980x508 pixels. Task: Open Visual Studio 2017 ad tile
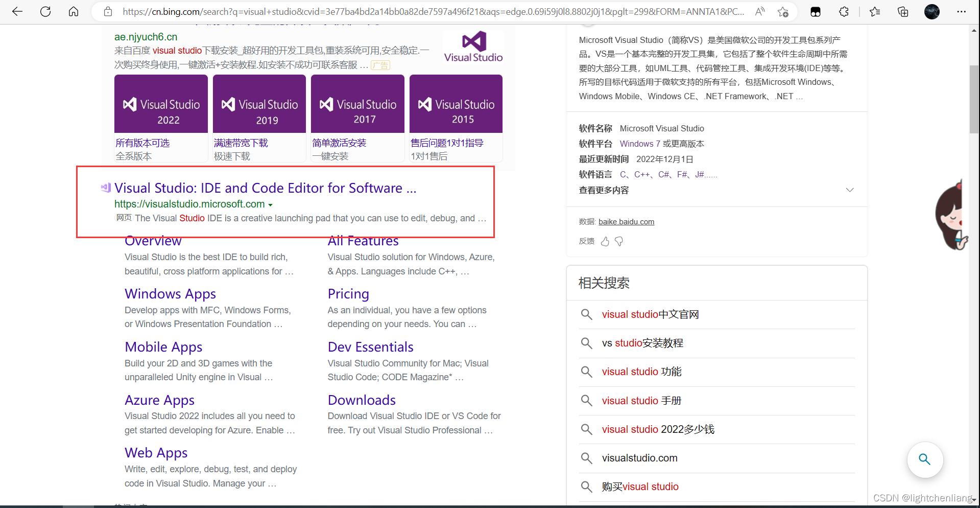click(357, 104)
